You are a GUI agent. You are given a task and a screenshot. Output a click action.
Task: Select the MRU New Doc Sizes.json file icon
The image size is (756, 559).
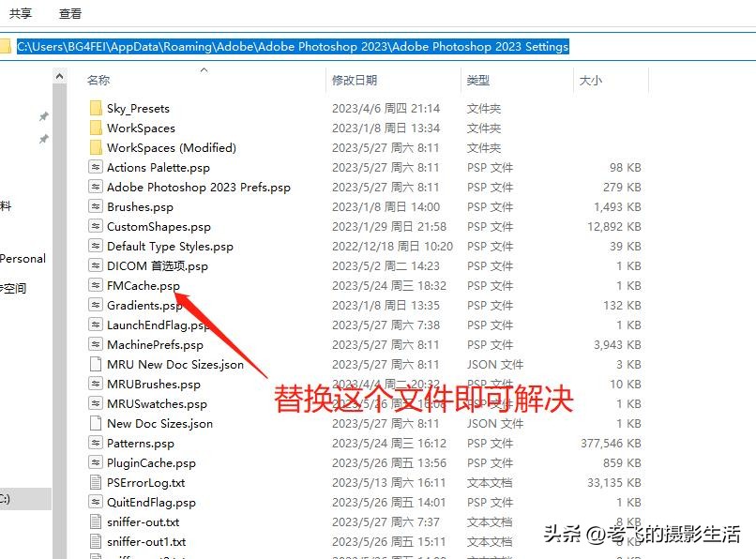95,364
